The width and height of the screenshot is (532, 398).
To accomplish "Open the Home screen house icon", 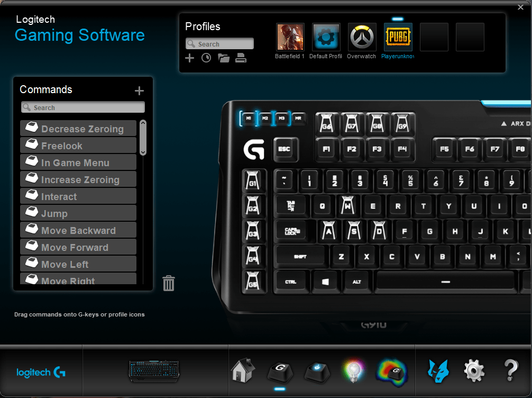I will click(243, 370).
